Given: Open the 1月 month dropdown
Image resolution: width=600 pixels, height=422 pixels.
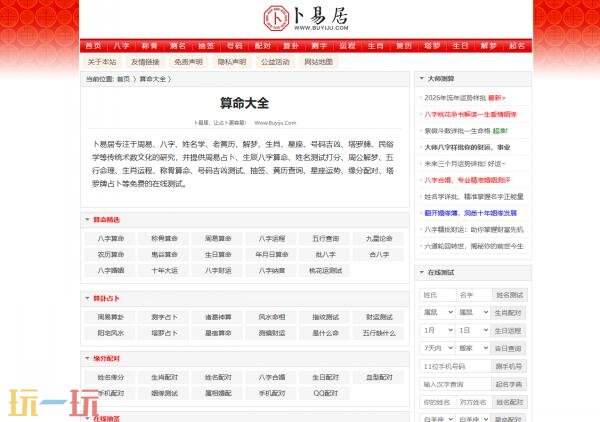Looking at the screenshot, I should [438, 330].
